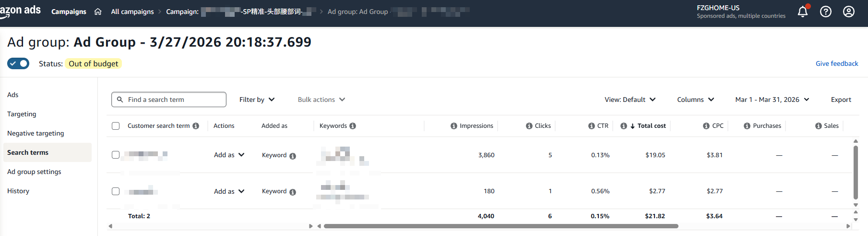Check the select-all search terms checkbox
This screenshot has height=236, width=868.
(116, 126)
